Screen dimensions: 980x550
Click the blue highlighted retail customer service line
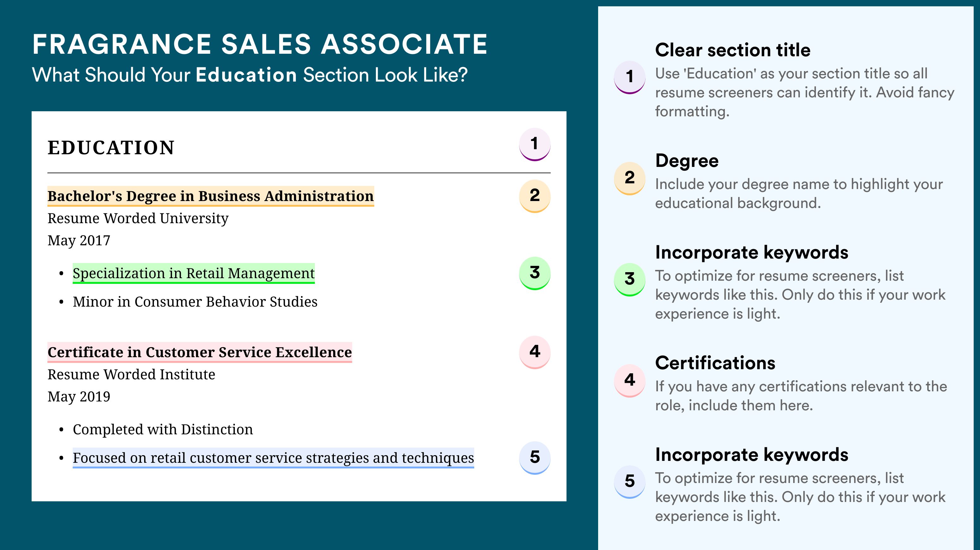pyautogui.click(x=273, y=458)
